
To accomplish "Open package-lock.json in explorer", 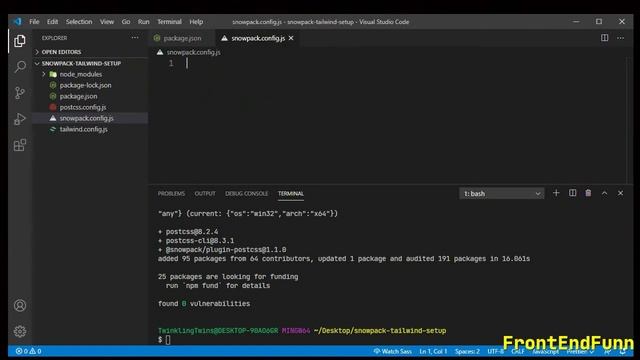I will 85,85.
